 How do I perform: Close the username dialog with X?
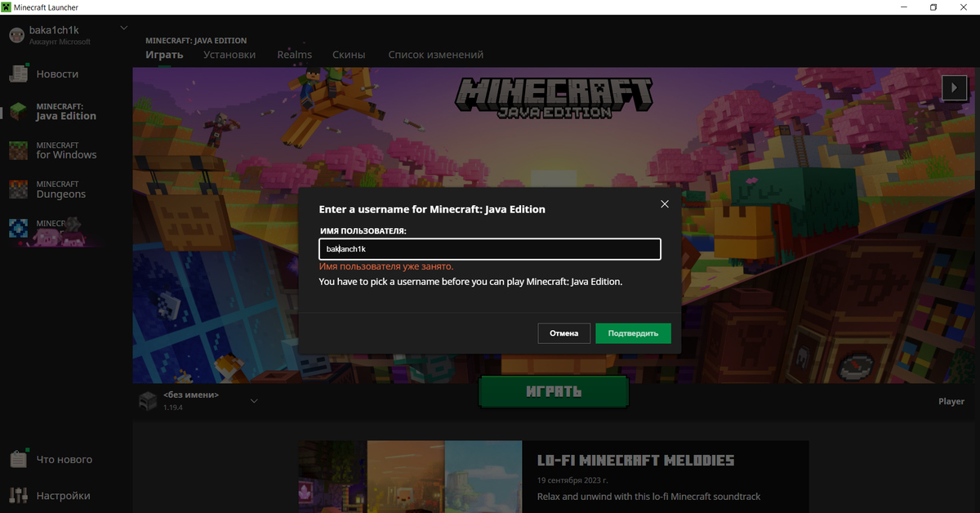[x=664, y=204]
